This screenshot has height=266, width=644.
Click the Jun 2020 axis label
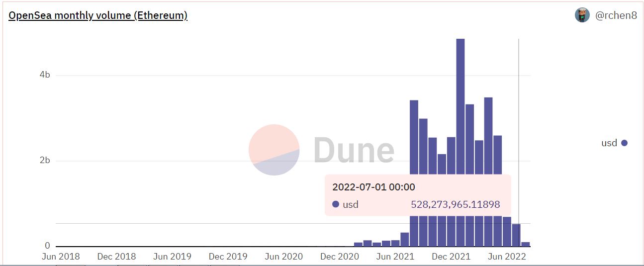[x=284, y=257]
